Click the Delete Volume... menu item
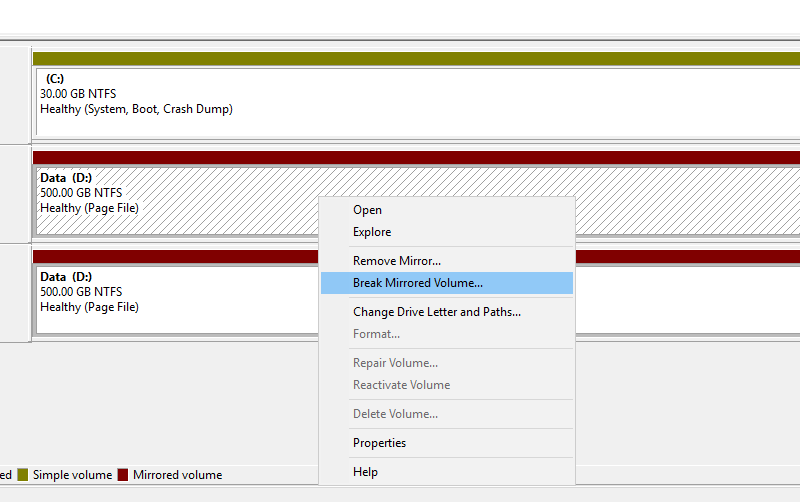 click(x=395, y=414)
